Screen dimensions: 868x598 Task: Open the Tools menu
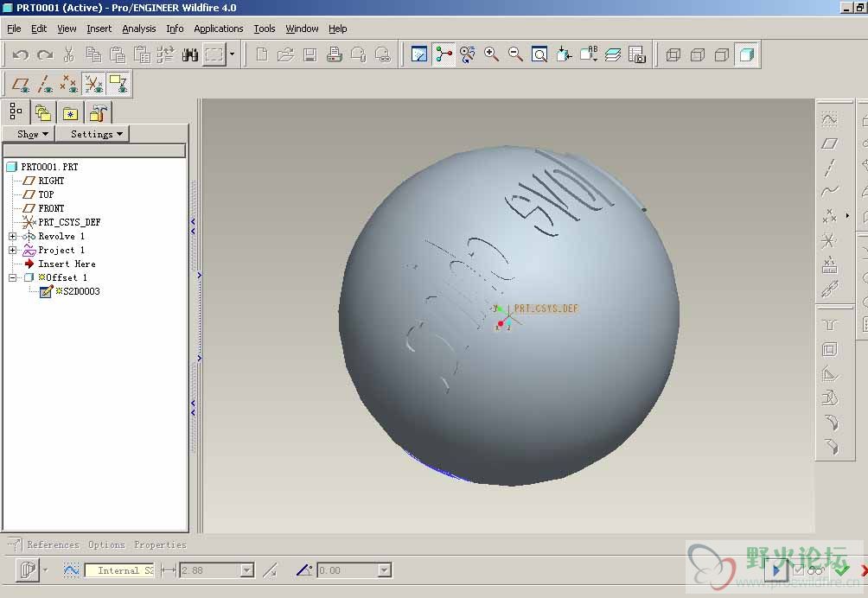(x=264, y=29)
